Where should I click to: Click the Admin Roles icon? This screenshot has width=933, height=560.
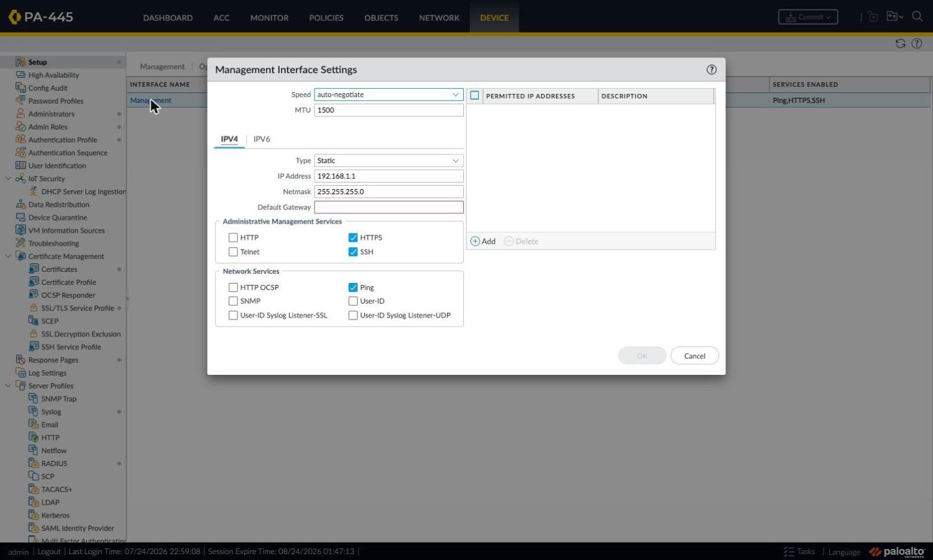point(20,126)
